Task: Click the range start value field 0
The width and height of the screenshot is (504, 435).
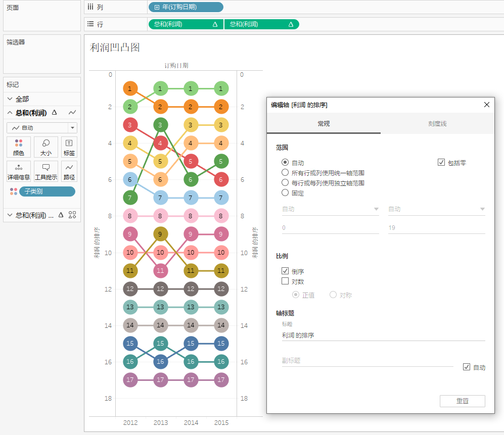Action: [x=331, y=228]
